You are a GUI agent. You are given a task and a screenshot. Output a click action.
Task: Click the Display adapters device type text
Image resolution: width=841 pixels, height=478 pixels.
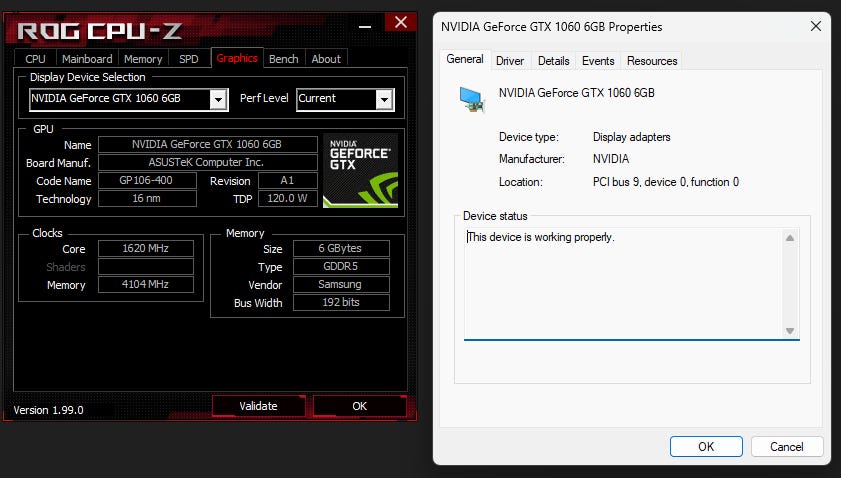click(x=631, y=137)
